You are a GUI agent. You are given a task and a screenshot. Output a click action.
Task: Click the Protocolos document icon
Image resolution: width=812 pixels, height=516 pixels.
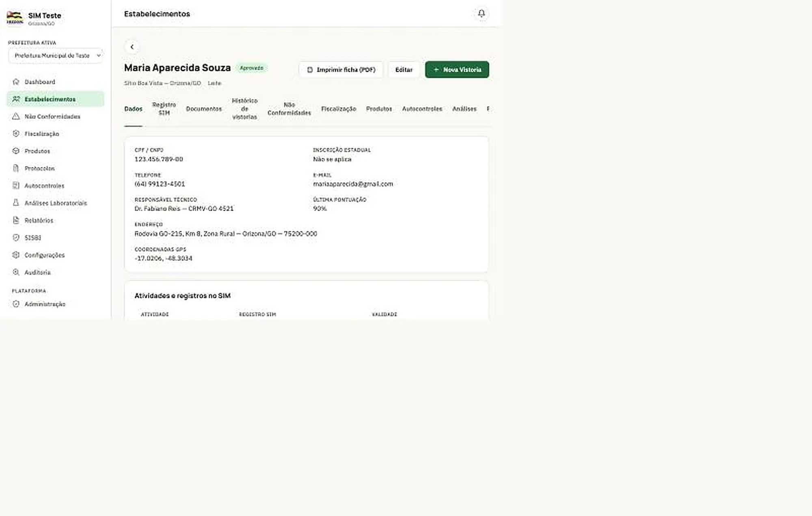pyautogui.click(x=16, y=168)
